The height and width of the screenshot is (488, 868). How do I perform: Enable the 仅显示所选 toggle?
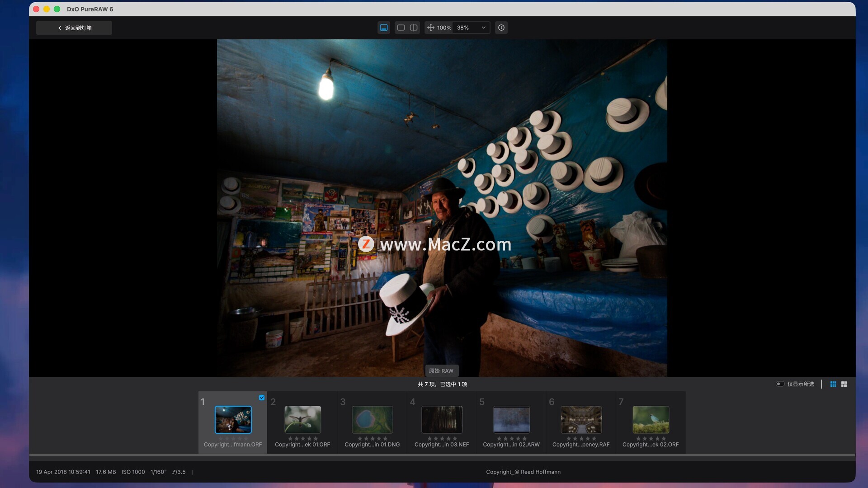(x=780, y=384)
